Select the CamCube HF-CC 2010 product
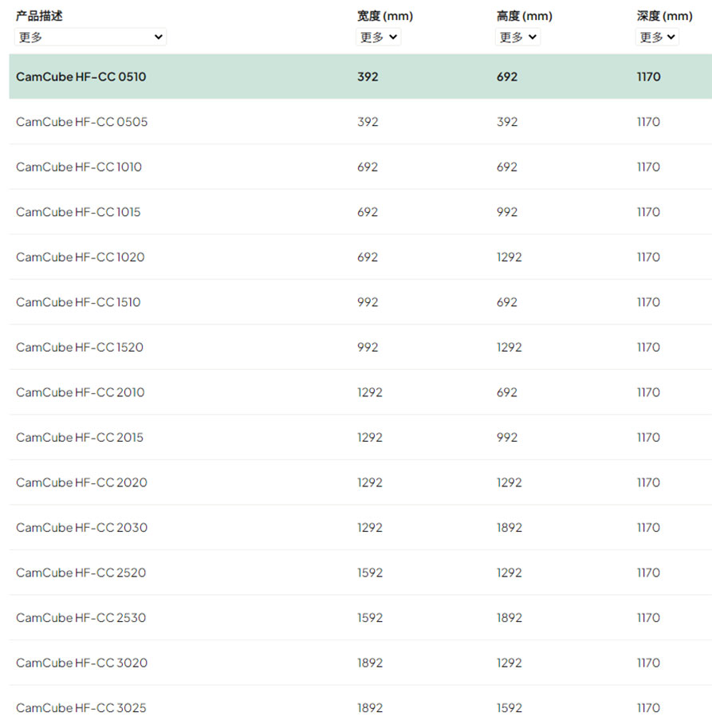The height and width of the screenshot is (728, 712). point(360,392)
